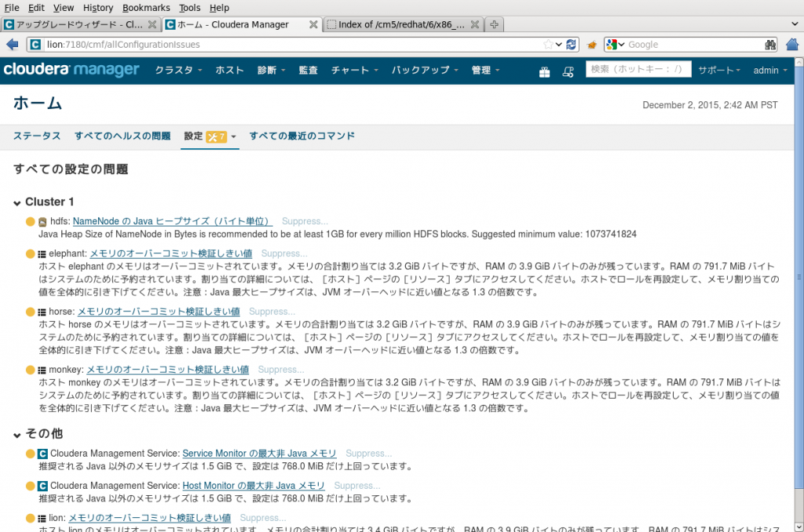This screenshot has height=532, width=804.
Task: Open the Tools menu
Action: coord(190,8)
